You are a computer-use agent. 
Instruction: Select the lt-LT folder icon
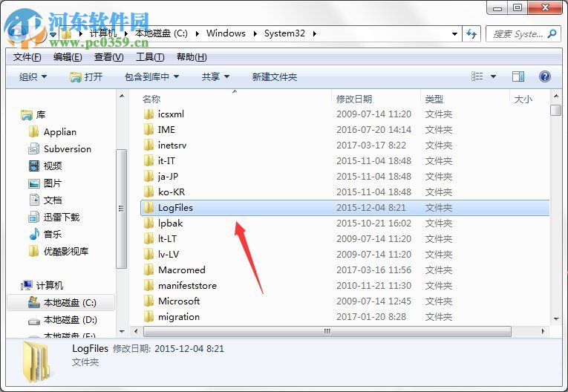148,239
